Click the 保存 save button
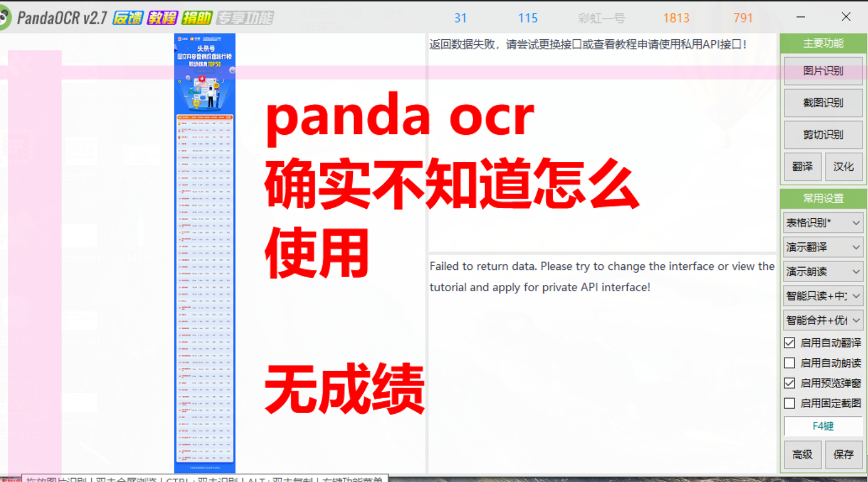 click(843, 454)
